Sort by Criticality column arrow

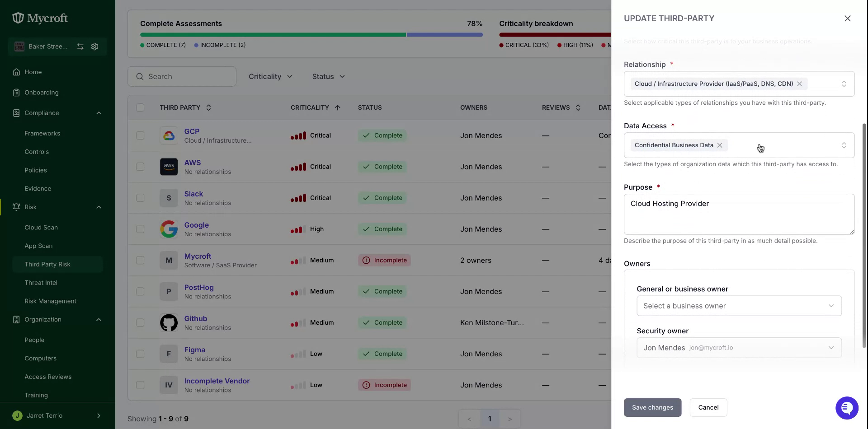pyautogui.click(x=338, y=107)
